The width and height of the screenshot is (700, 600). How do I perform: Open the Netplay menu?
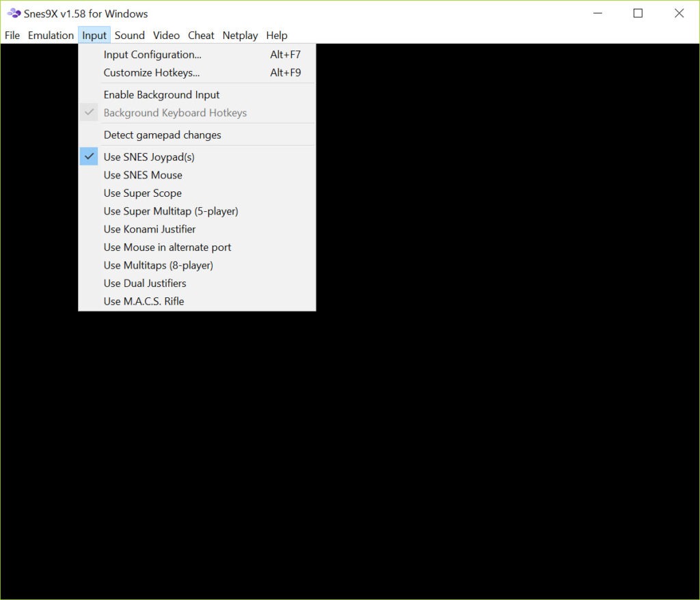click(x=240, y=36)
